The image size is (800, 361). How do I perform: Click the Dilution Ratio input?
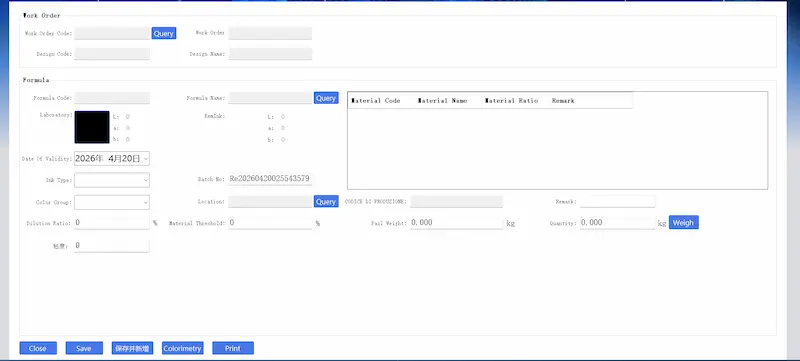pyautogui.click(x=112, y=223)
